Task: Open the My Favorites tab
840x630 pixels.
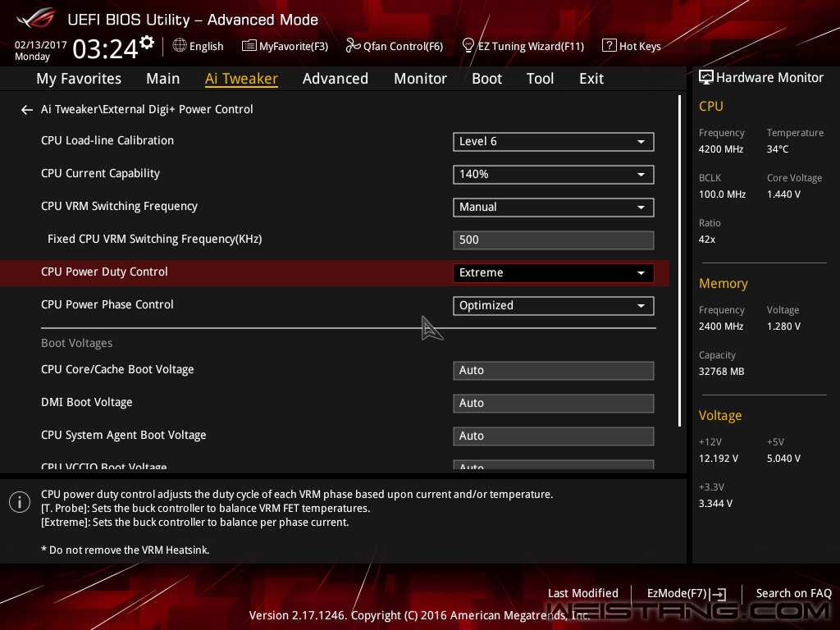Action: click(x=79, y=79)
